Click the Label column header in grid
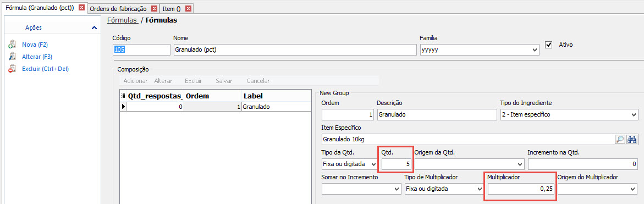The width and height of the screenshot is (644, 204). (x=277, y=96)
